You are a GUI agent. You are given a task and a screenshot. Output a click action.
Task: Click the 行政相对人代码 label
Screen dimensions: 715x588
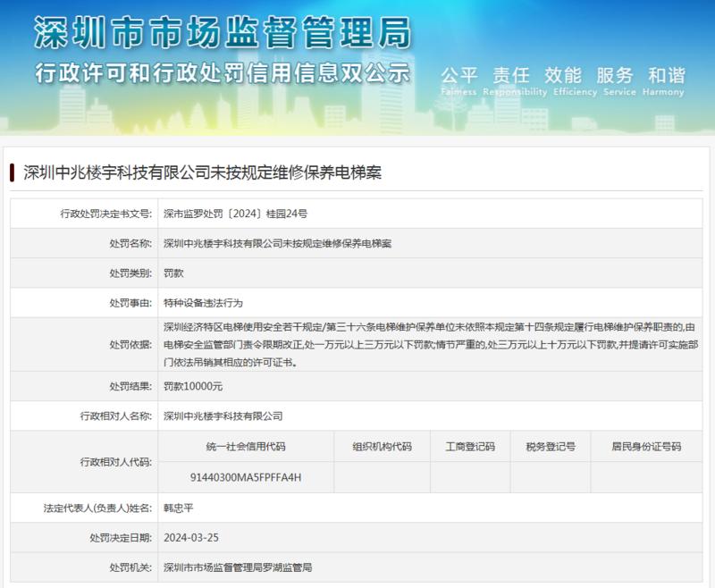pyautogui.click(x=116, y=462)
